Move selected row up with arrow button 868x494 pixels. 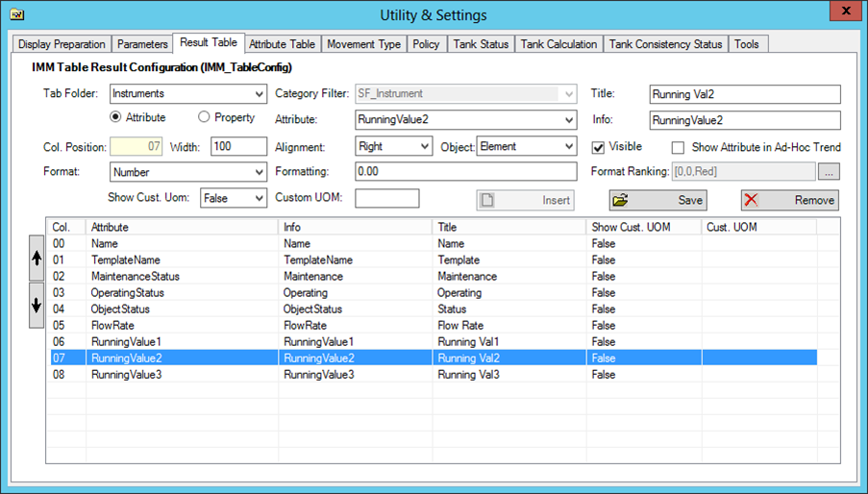click(37, 258)
